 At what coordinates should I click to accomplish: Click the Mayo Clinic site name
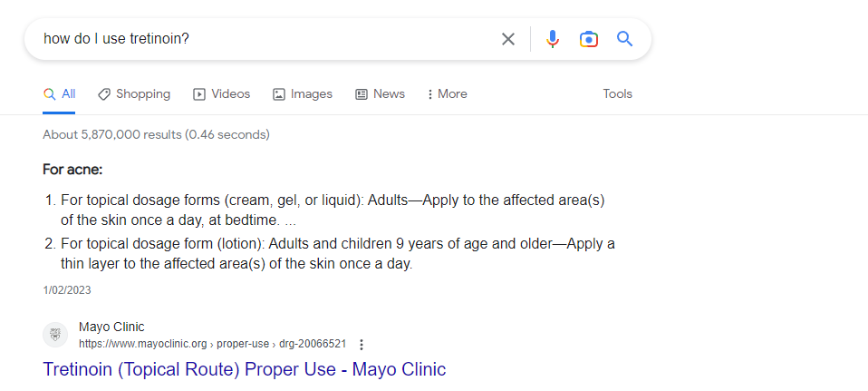[111, 327]
